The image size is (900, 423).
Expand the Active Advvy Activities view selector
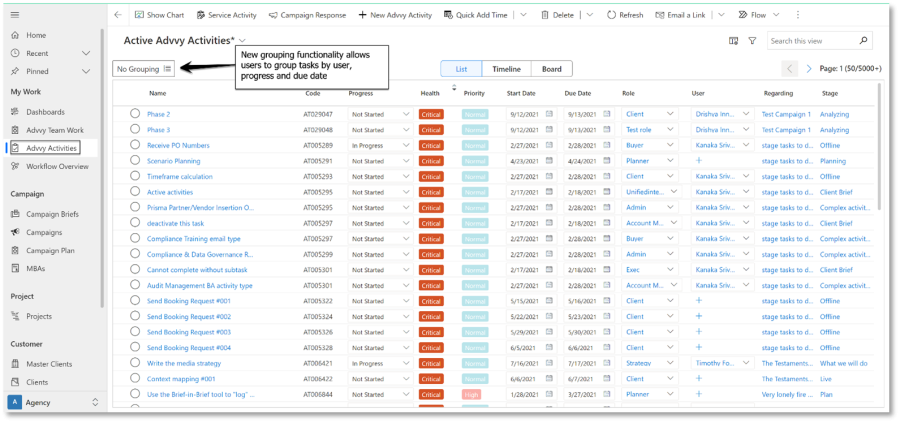tap(242, 41)
